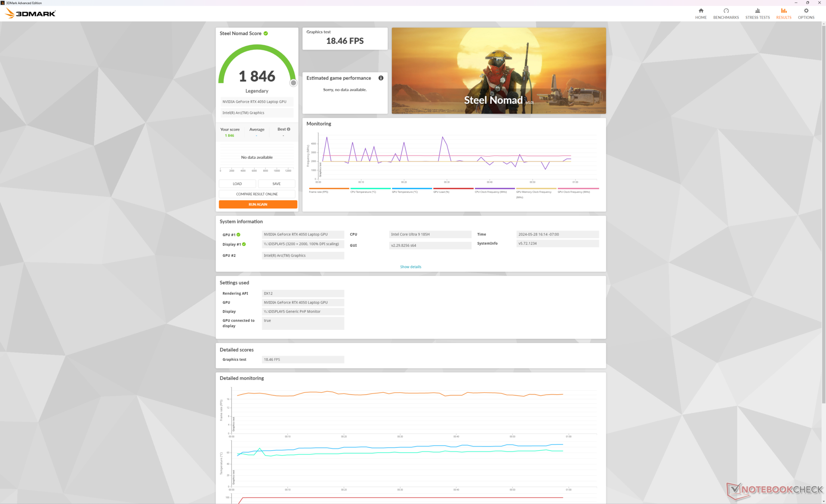Open the Options gear icon

tap(806, 11)
